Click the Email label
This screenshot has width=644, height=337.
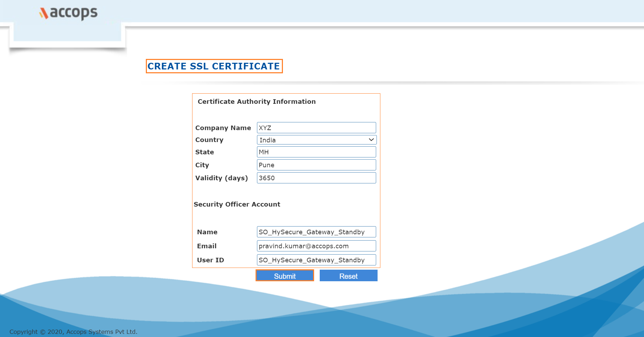click(x=207, y=246)
